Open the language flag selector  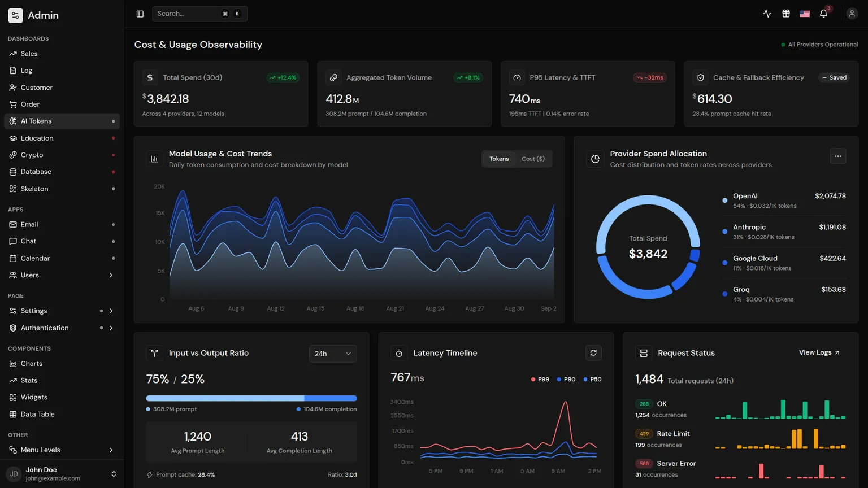(x=805, y=14)
